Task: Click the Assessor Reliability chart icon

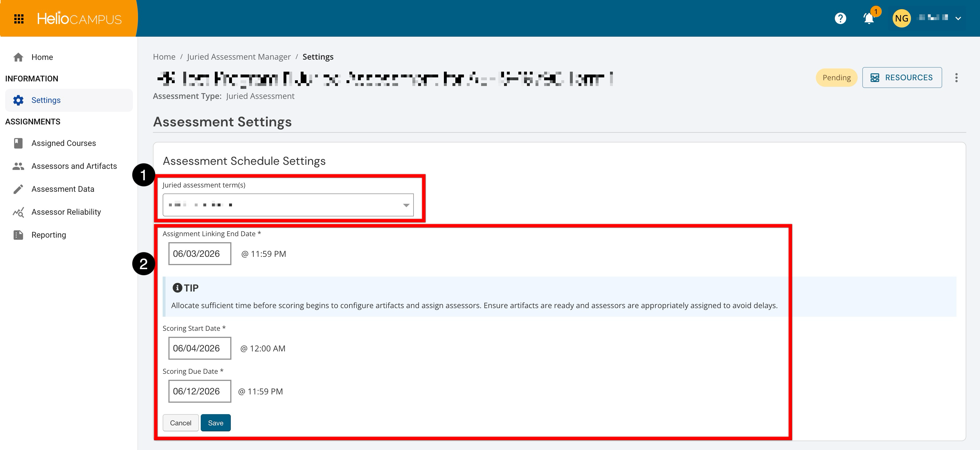Action: pos(18,212)
